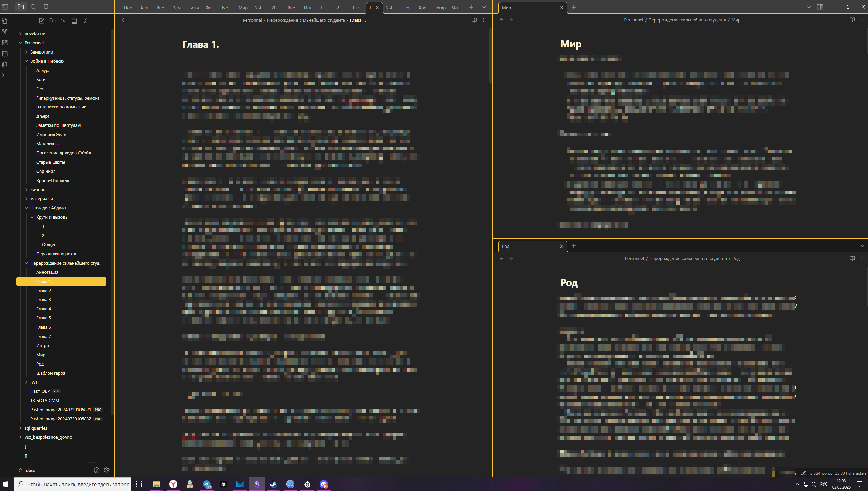This screenshot has height=491, width=868.
Task: Collapse all folders in file explorer
Action: click(85, 21)
